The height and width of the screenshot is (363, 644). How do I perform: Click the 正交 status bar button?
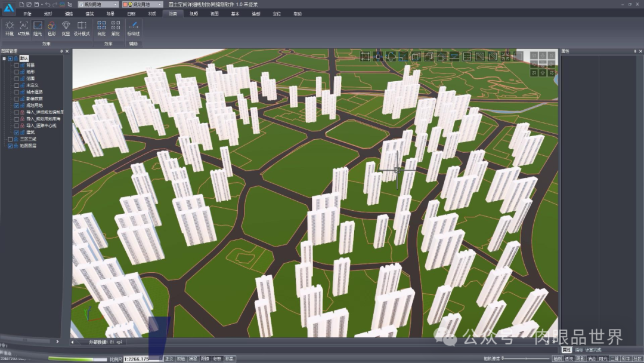point(169,359)
